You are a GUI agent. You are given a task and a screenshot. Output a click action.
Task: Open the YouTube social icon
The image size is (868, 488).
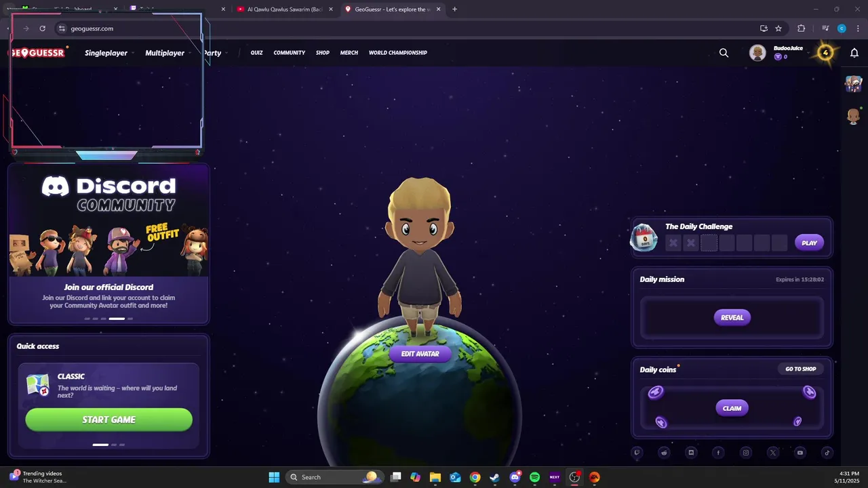coord(800,453)
